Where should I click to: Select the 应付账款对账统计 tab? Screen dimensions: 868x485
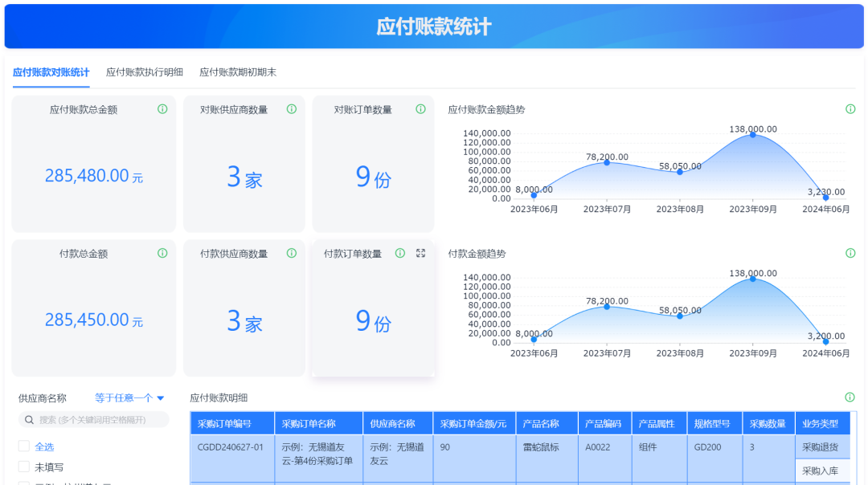[x=51, y=72]
